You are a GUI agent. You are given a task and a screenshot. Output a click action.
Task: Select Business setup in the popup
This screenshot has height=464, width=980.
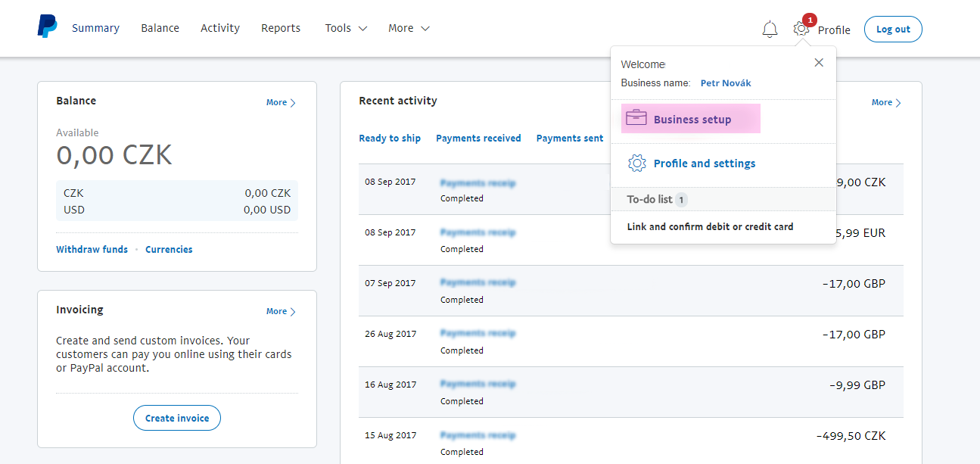pos(691,119)
